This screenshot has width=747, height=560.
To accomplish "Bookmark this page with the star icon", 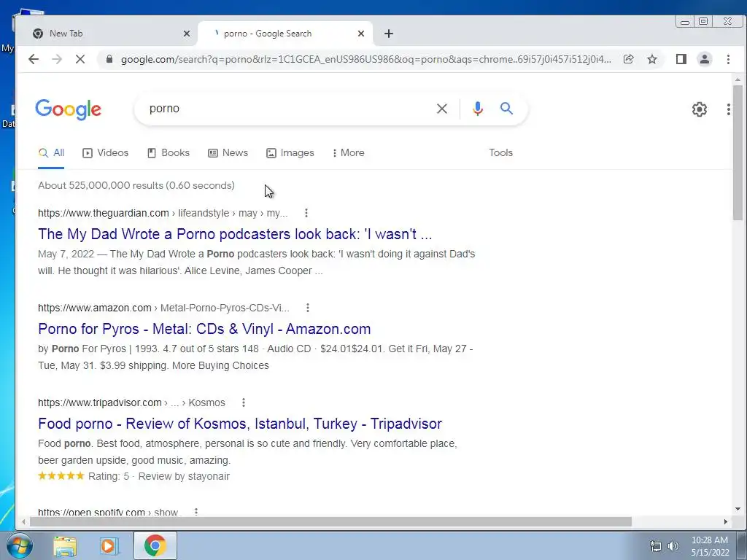I will click(652, 59).
